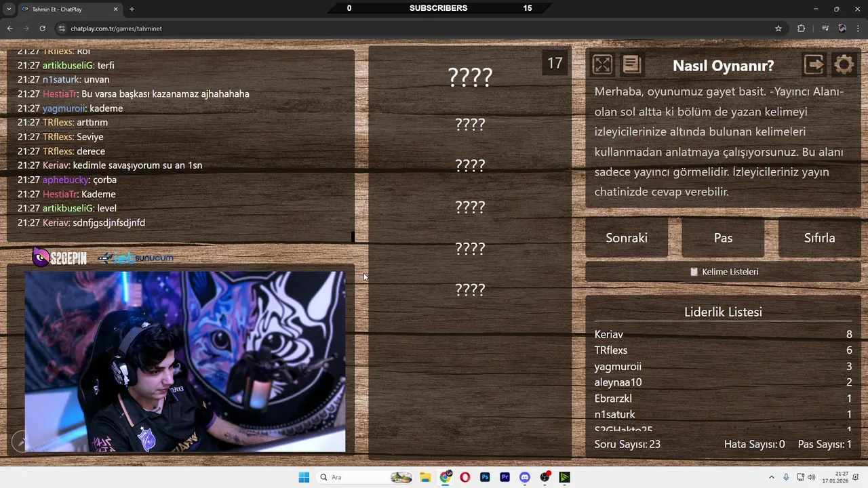The height and width of the screenshot is (488, 868).
Task: Open volume control in system tray
Action: [x=812, y=477]
